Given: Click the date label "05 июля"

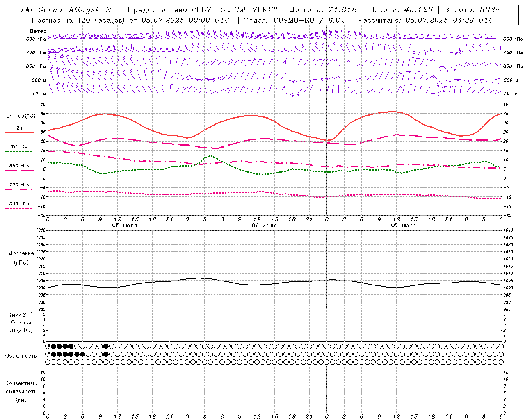Looking at the screenshot, I should [125, 226].
